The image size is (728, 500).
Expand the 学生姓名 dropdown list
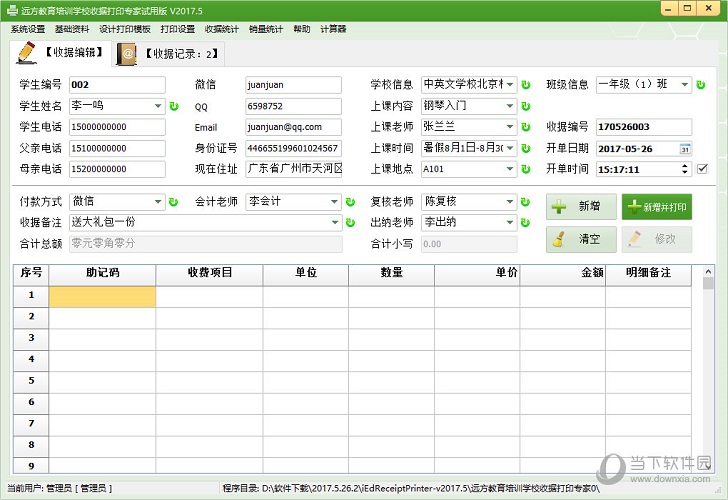(x=158, y=106)
